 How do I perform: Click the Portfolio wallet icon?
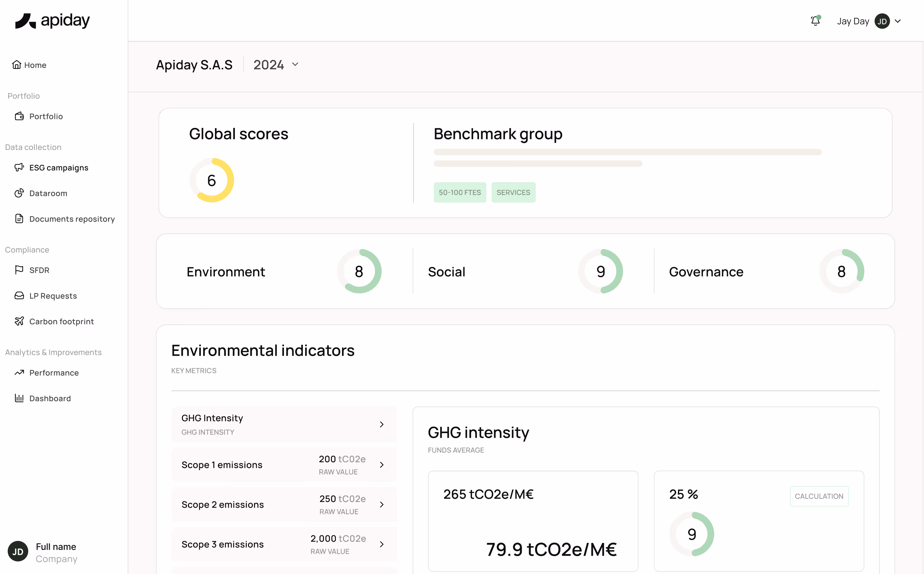(19, 116)
